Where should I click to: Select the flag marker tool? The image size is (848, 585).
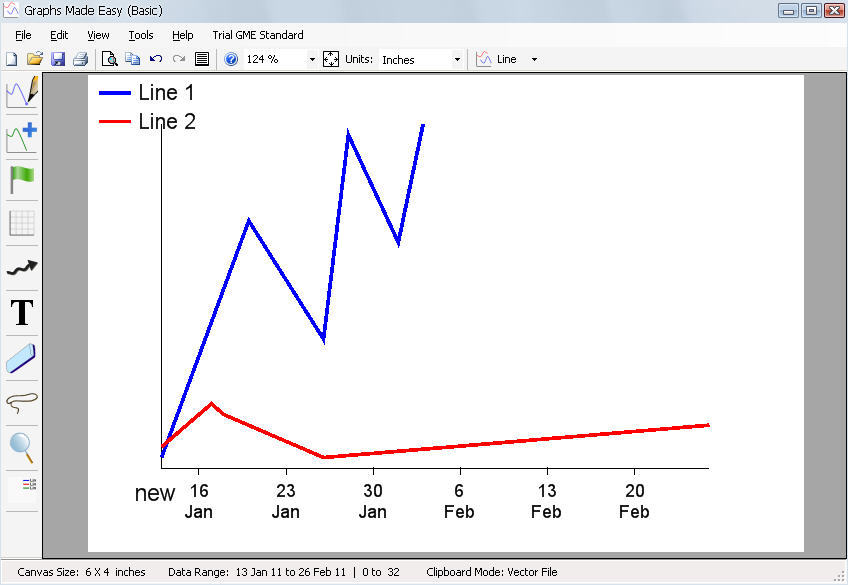pyautogui.click(x=20, y=180)
